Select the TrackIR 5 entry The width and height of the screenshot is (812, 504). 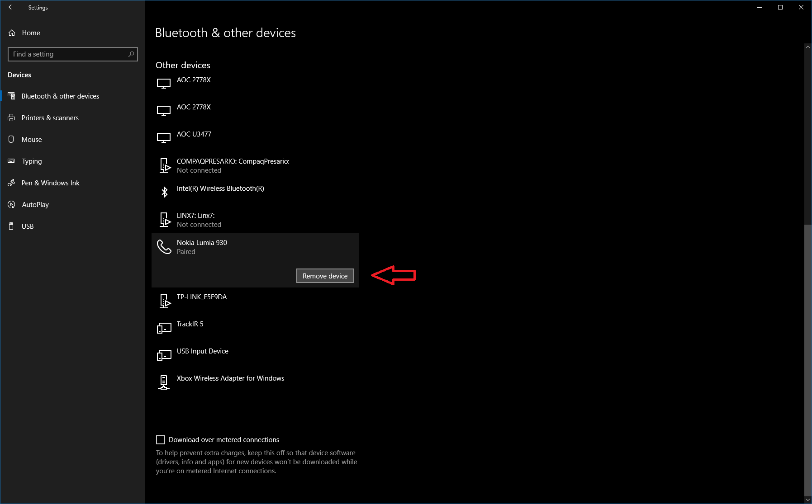coord(255,328)
